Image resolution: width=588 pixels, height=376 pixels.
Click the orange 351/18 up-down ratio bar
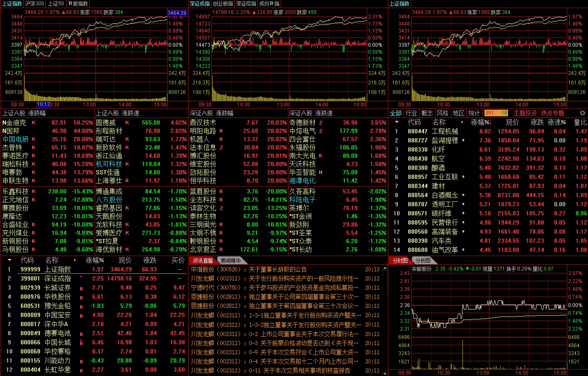click(496, 113)
